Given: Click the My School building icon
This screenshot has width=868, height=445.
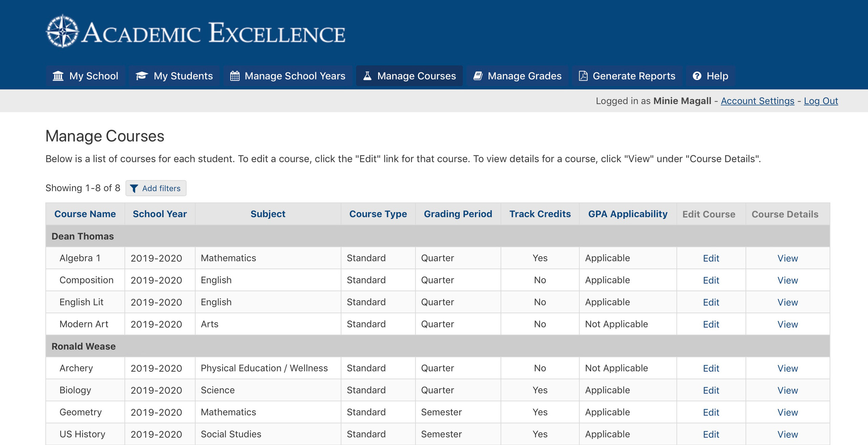Looking at the screenshot, I should tap(58, 76).
